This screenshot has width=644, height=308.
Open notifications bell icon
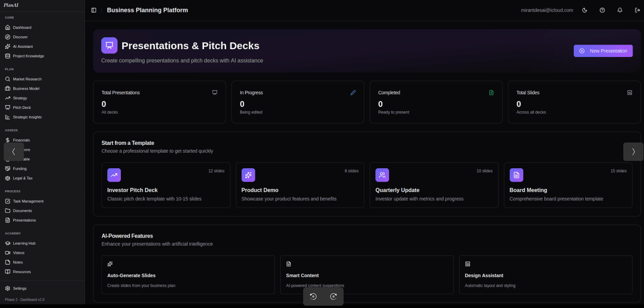[x=620, y=10]
